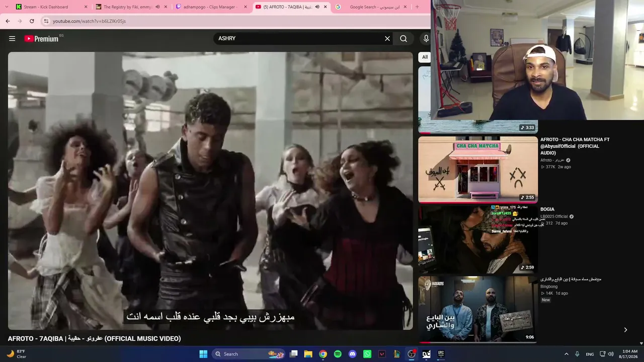Run search with the magnifier button
This screenshot has width=644, height=362.
404,39
